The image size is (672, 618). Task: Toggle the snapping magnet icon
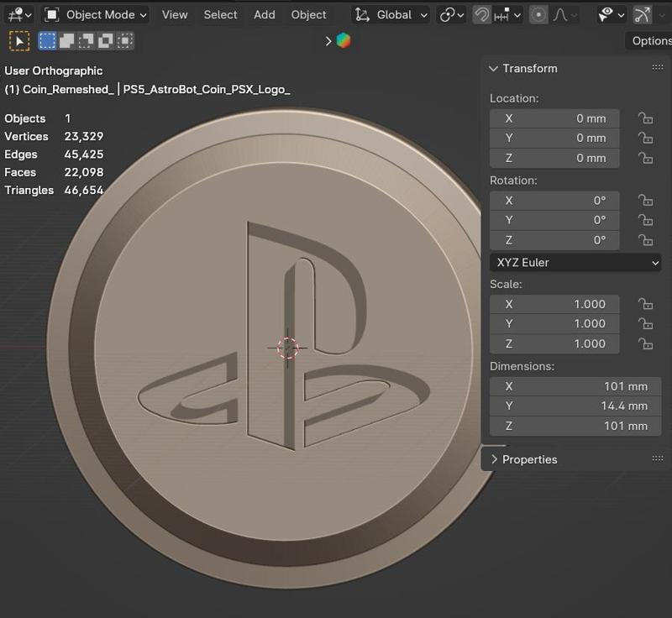481,15
